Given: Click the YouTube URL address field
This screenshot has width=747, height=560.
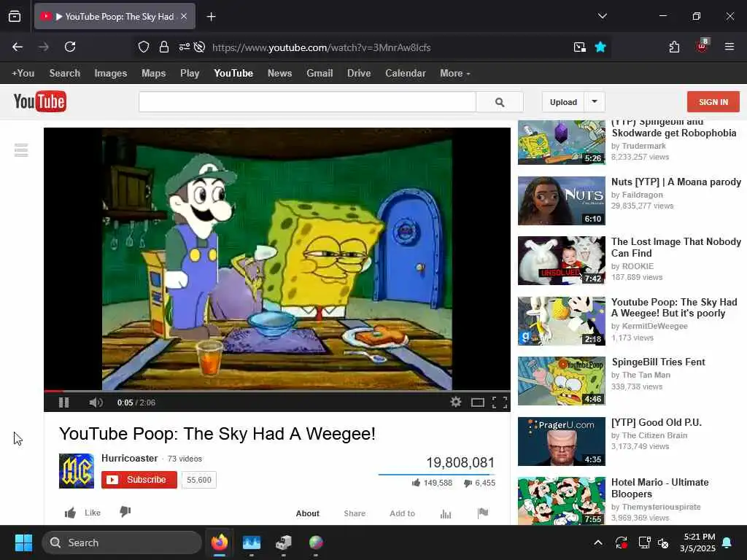Looking at the screenshot, I should 322,47.
